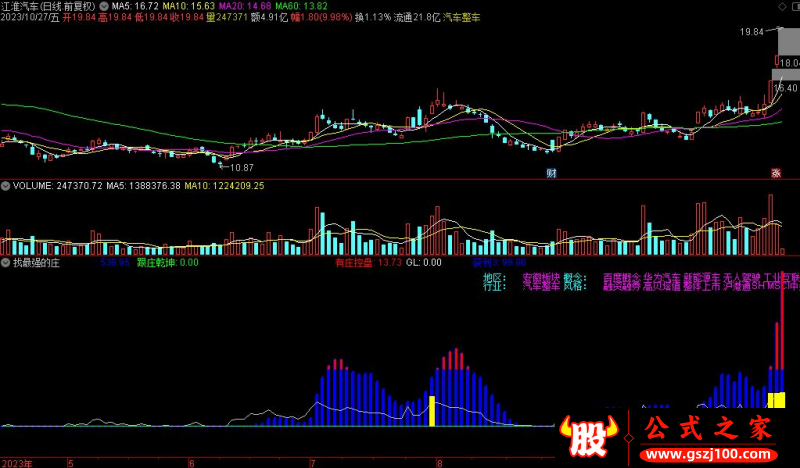The height and width of the screenshot is (468, 800).
Task: Click the high price 高19.84
Action: click(x=115, y=17)
